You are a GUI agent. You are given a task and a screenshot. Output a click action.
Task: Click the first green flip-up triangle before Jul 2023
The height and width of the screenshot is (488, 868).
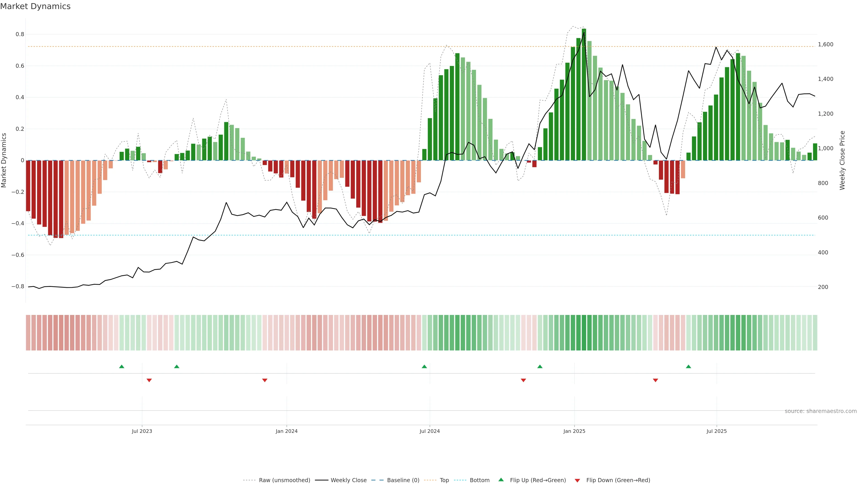click(x=122, y=366)
